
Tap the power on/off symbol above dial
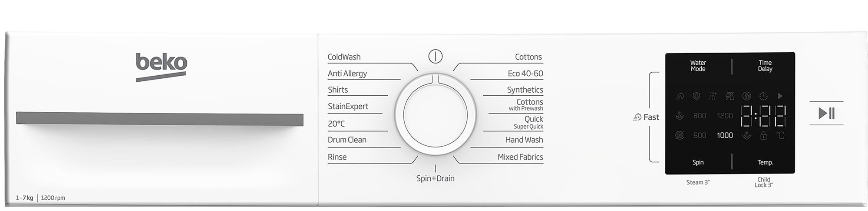[x=435, y=57]
